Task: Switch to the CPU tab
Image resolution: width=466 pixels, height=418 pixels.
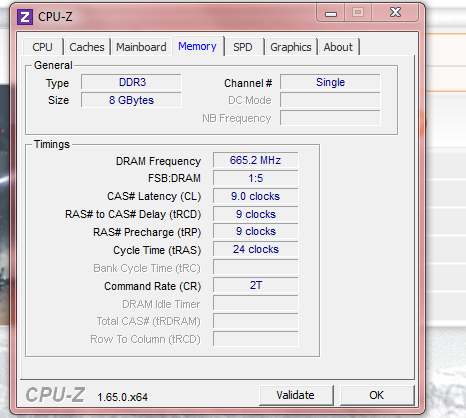Action: pyautogui.click(x=42, y=47)
